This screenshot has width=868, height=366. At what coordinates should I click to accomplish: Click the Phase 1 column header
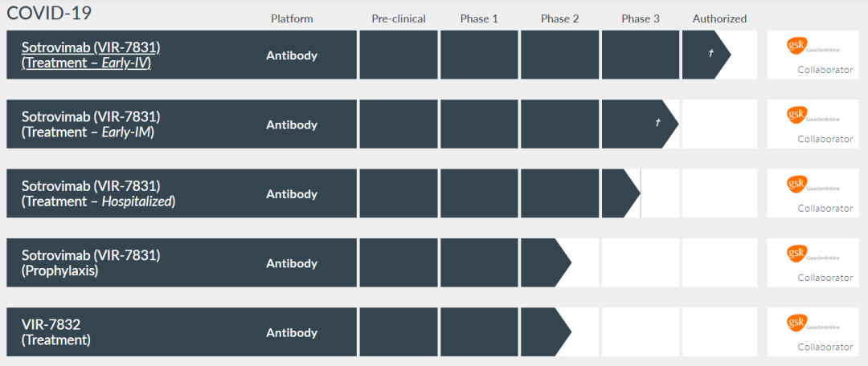479,18
